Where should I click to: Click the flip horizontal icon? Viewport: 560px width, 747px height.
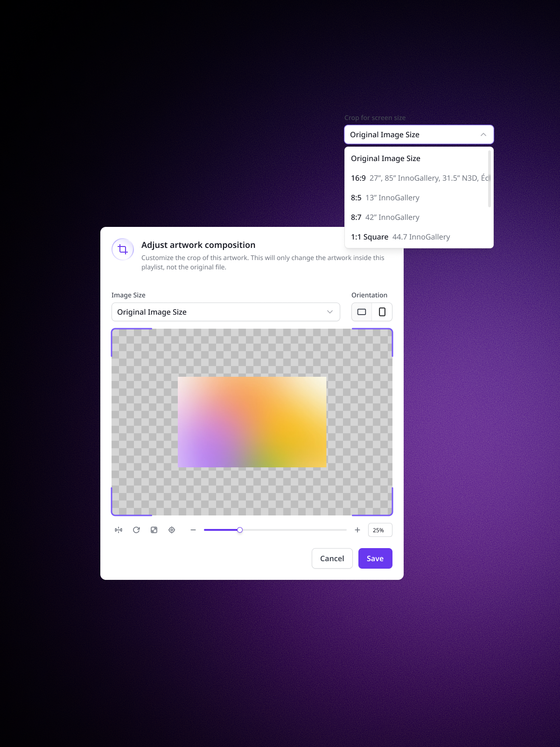pyautogui.click(x=119, y=530)
